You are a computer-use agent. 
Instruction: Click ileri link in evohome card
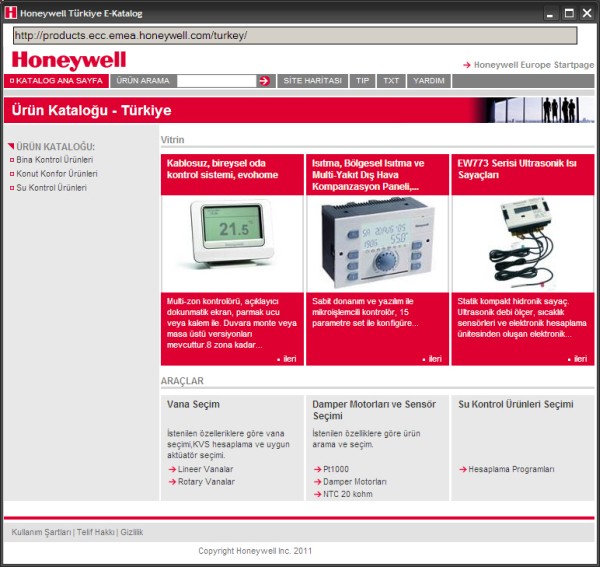point(289,359)
